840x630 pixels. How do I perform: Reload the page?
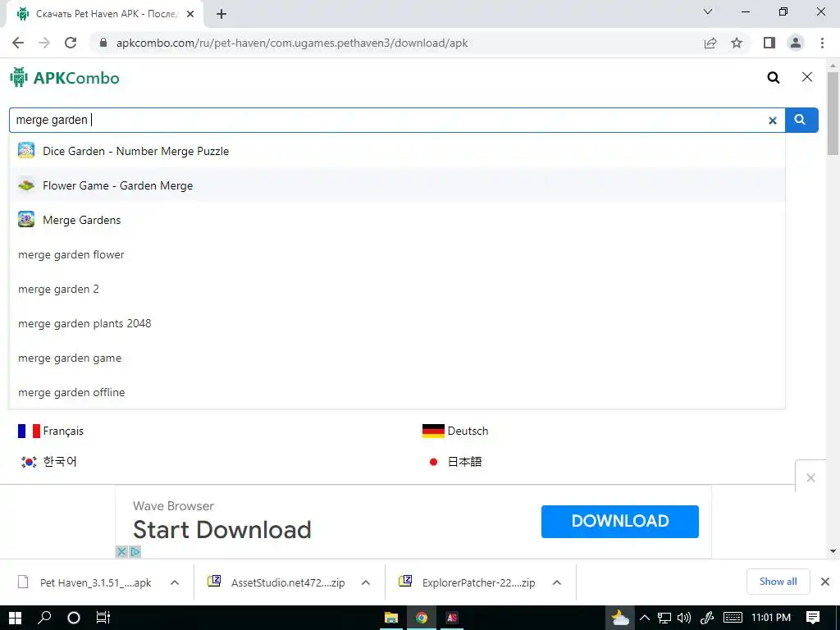[71, 43]
